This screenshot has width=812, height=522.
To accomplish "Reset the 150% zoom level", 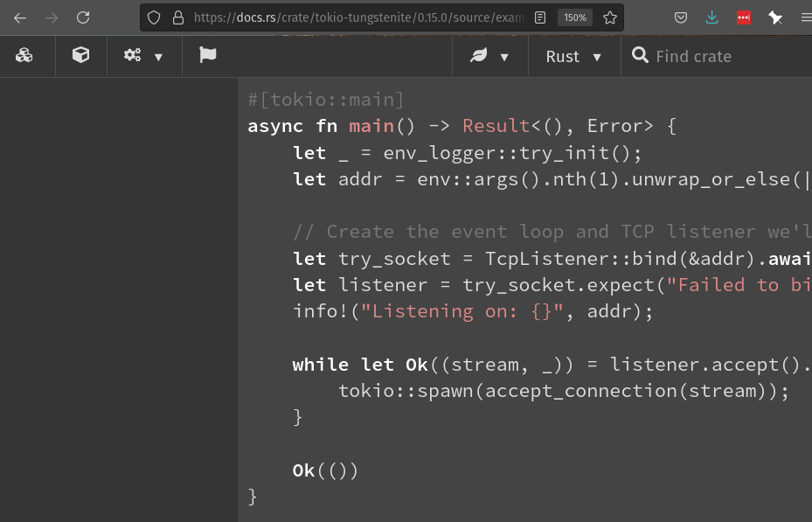I will pyautogui.click(x=575, y=18).
